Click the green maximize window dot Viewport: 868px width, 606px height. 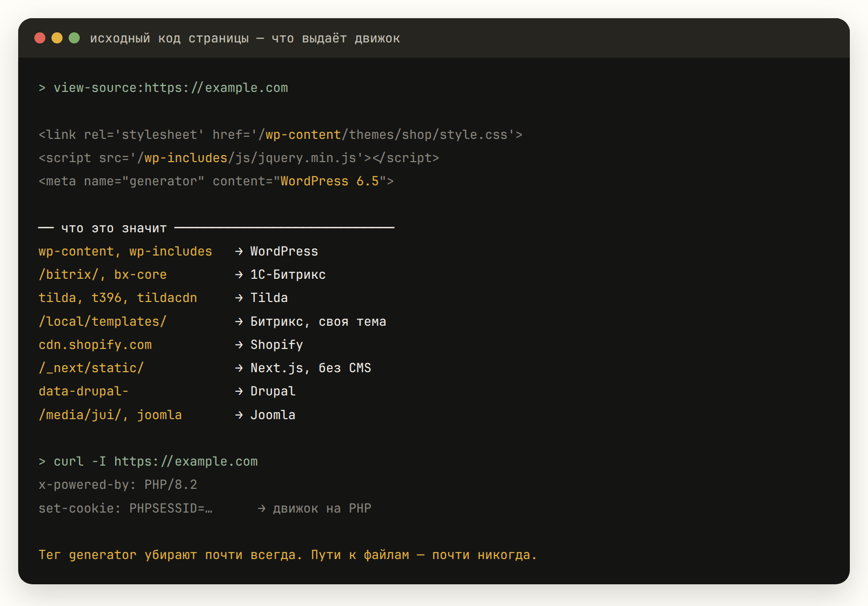click(x=74, y=38)
